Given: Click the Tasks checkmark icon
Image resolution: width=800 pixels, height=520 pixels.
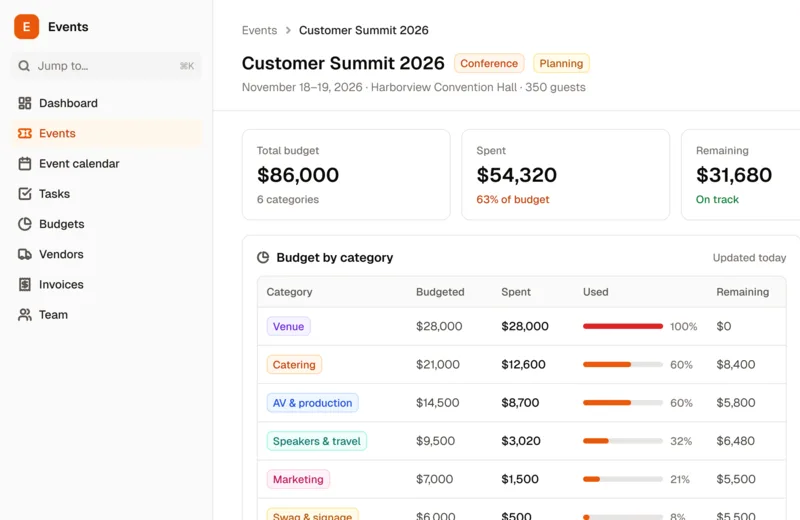Looking at the screenshot, I should coord(24,193).
